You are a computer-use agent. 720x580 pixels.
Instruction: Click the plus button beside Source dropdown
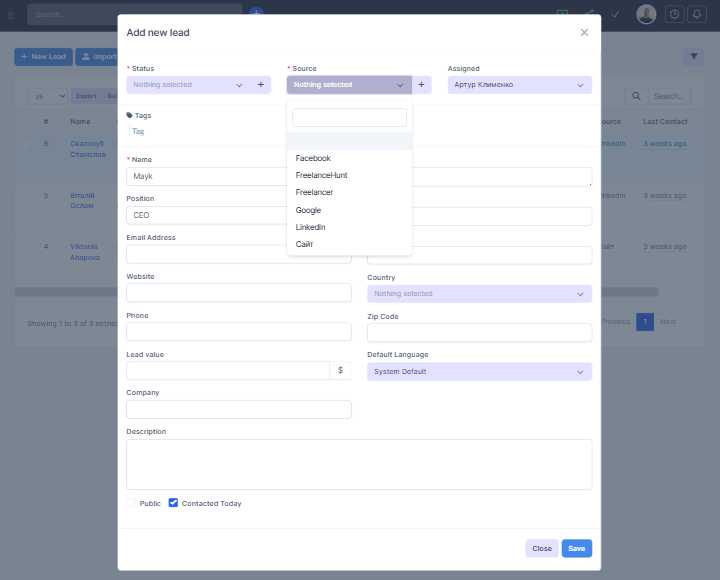[x=421, y=85]
